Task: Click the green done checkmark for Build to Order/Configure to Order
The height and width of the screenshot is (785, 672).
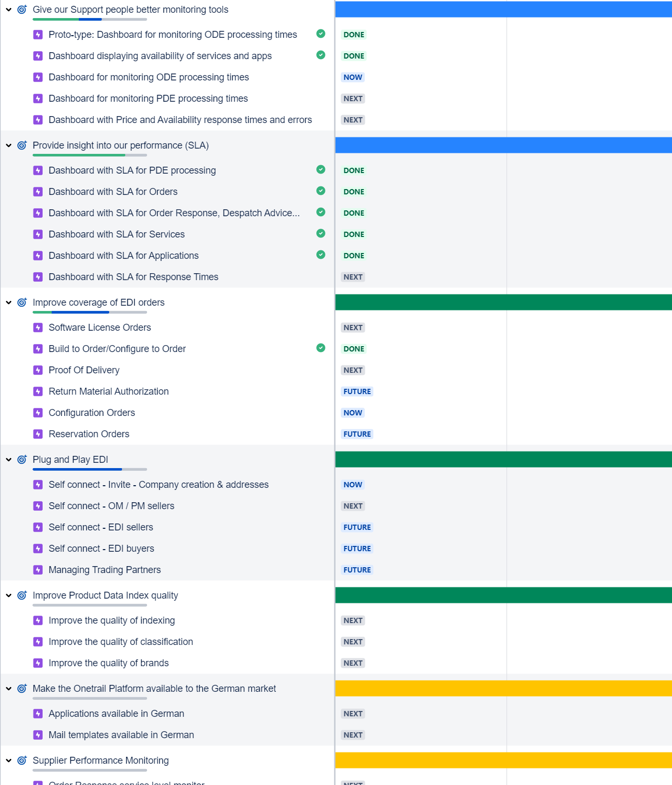Action: [x=321, y=348]
